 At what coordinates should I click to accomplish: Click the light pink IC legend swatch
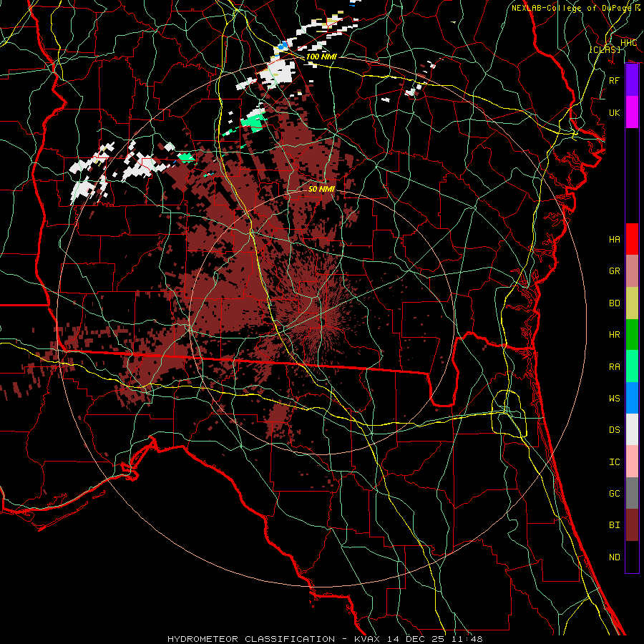(x=632, y=462)
